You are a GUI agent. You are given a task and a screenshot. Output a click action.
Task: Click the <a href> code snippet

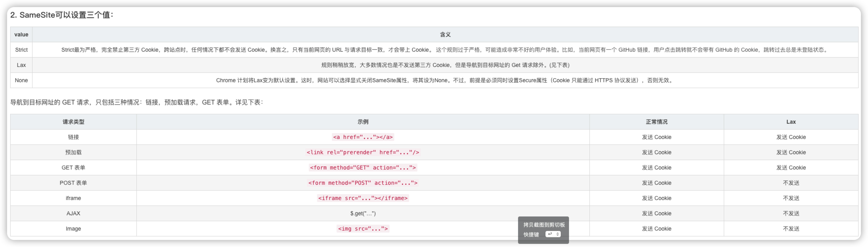tap(362, 137)
